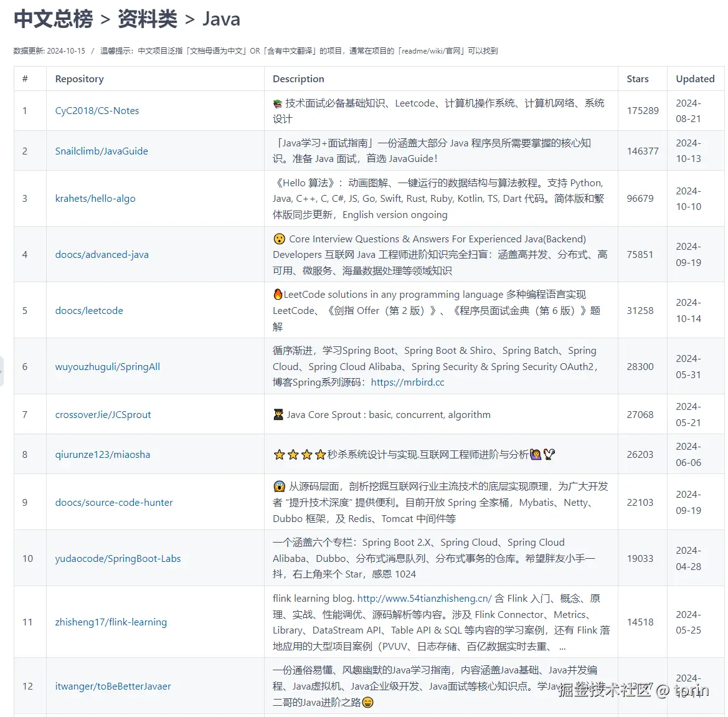The height and width of the screenshot is (717, 728).
Task: Click the raised-hand emoji in miaosha description
Action: click(x=536, y=454)
